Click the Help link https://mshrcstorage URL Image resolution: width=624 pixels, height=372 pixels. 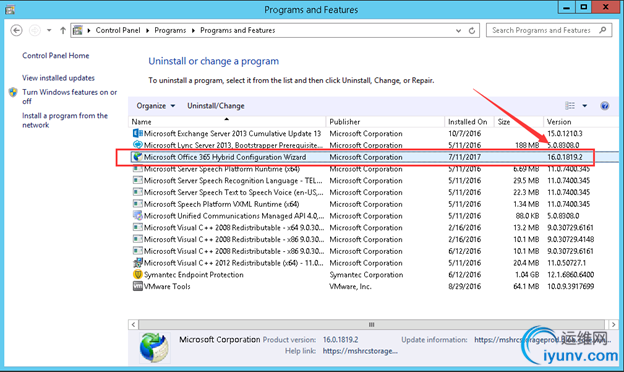pyautogui.click(x=360, y=351)
